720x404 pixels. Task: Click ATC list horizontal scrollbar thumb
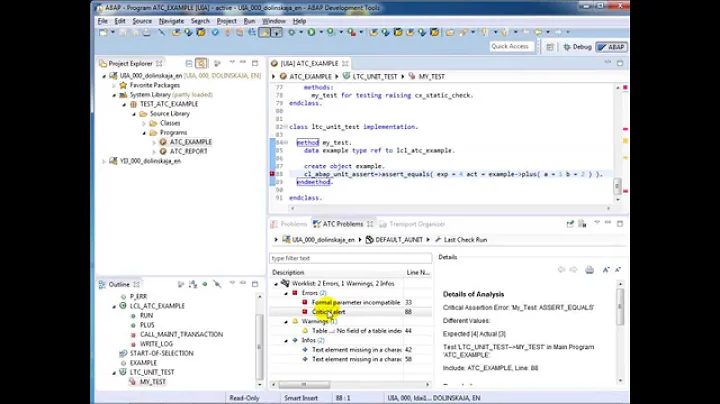[x=304, y=384]
